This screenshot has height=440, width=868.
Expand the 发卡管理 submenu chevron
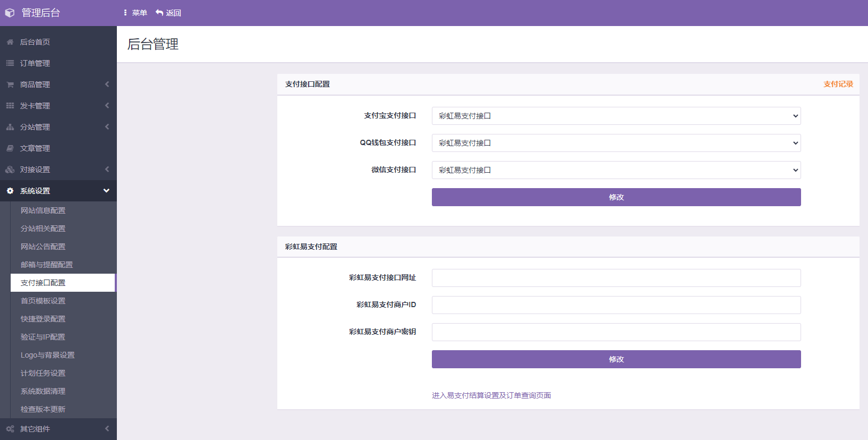point(107,106)
